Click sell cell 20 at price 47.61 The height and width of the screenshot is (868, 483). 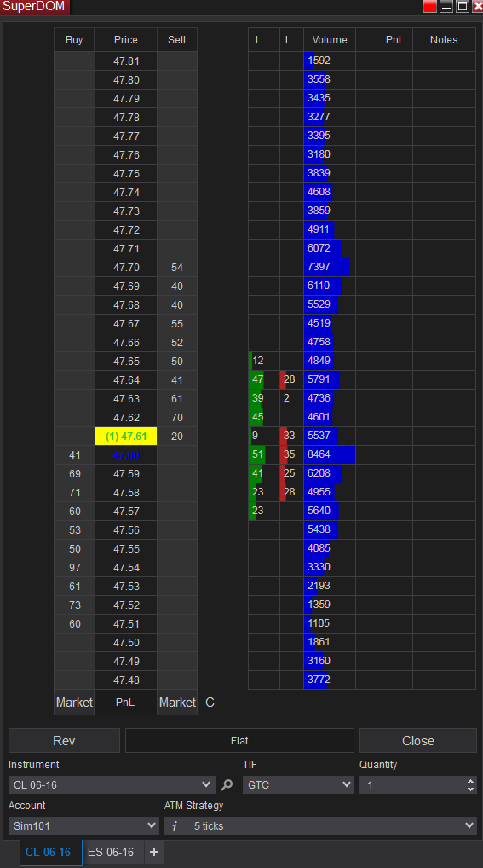[x=177, y=437]
